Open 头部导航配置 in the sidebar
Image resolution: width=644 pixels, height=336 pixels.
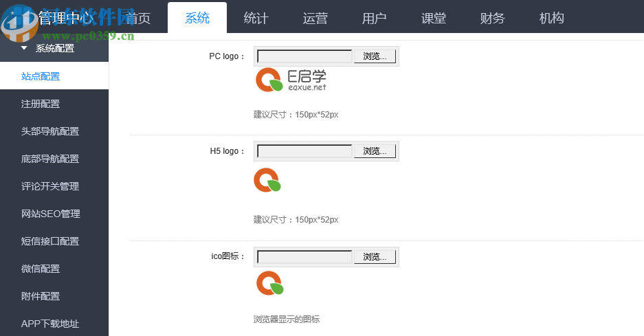tap(50, 131)
